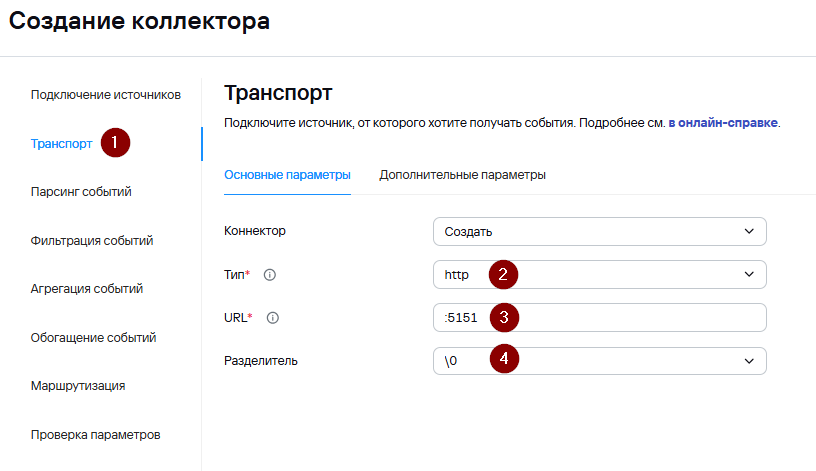
Task: Click red marker number 1 near Транспорт
Action: click(114, 143)
